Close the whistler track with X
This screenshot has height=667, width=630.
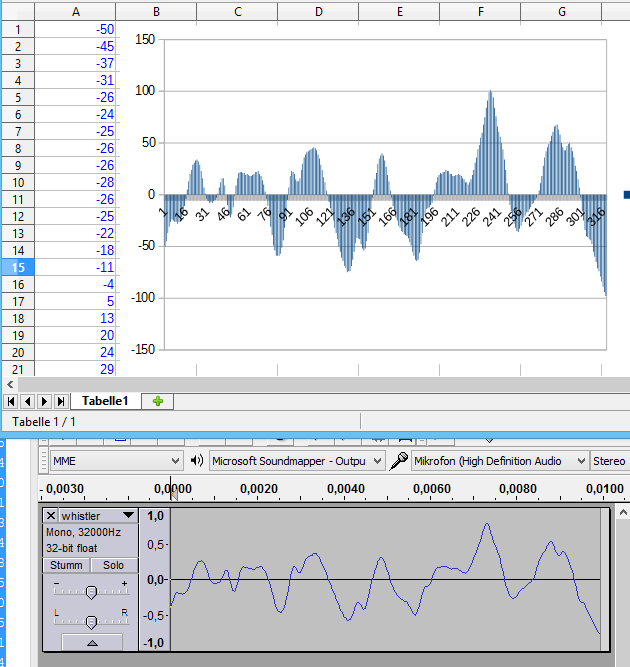51,516
